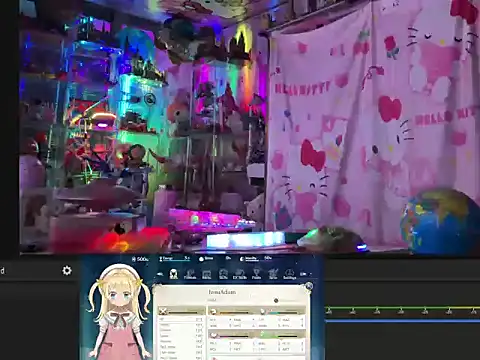480x360 pixels.
Task: Open the Trophy feats menu icon
Action: (256, 274)
